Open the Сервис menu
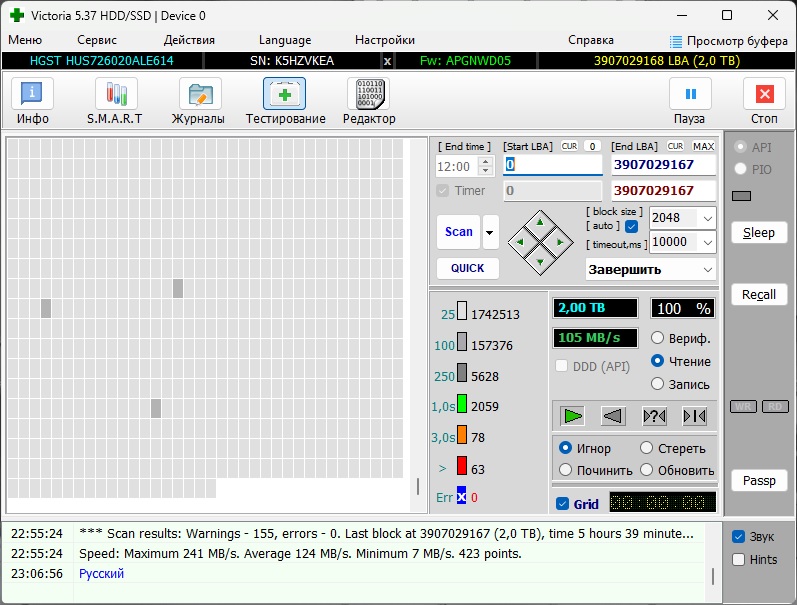797x605 pixels. click(97, 40)
